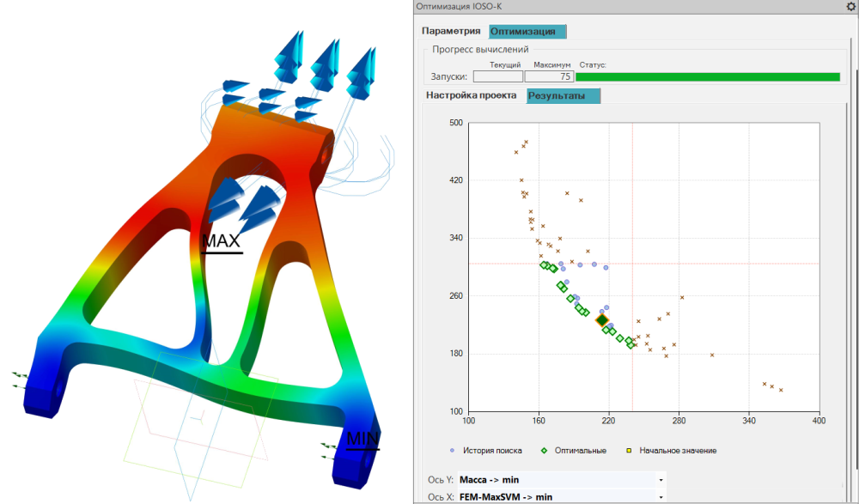Open the Настройка проекта tab
Viewport: 859px width, 504px height.
[x=471, y=95]
